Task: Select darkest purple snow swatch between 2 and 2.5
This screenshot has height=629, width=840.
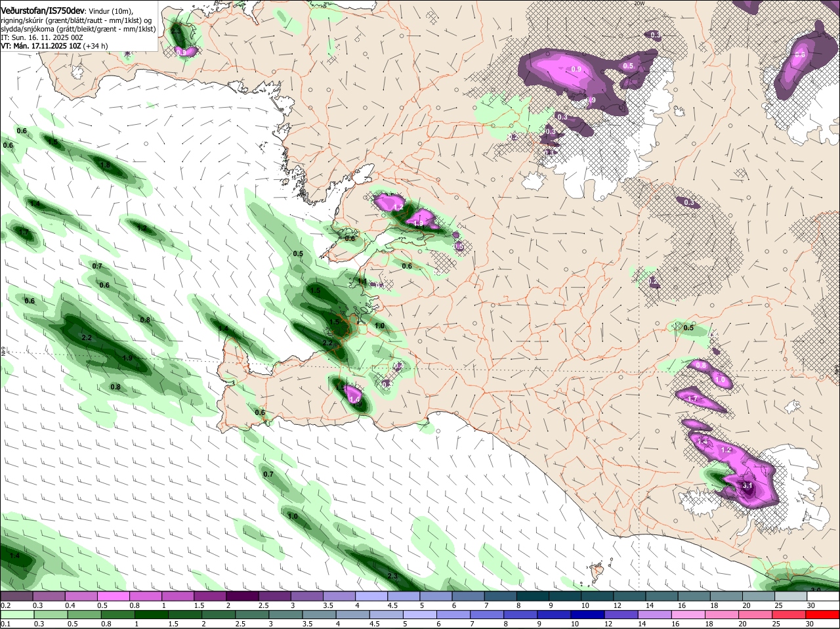Action: [243, 596]
